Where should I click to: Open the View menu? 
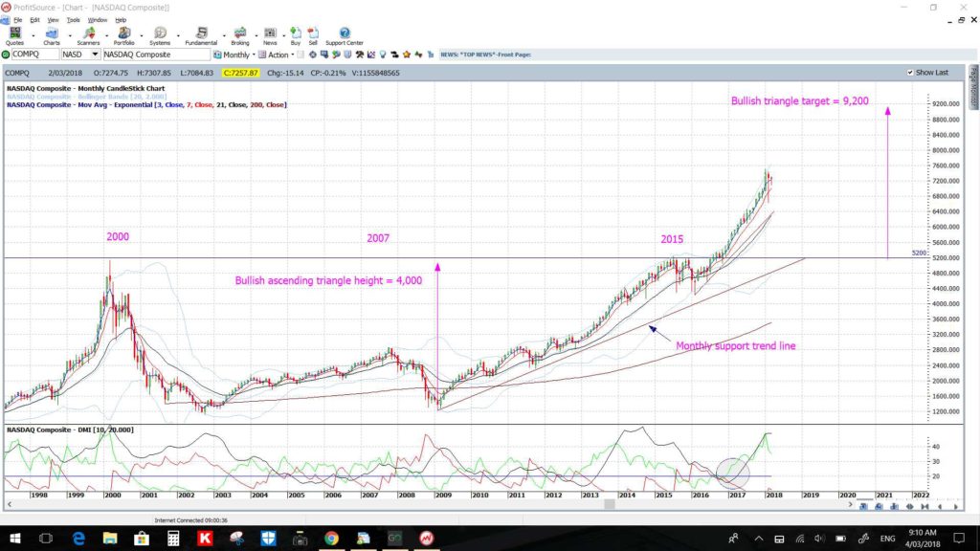pos(54,20)
